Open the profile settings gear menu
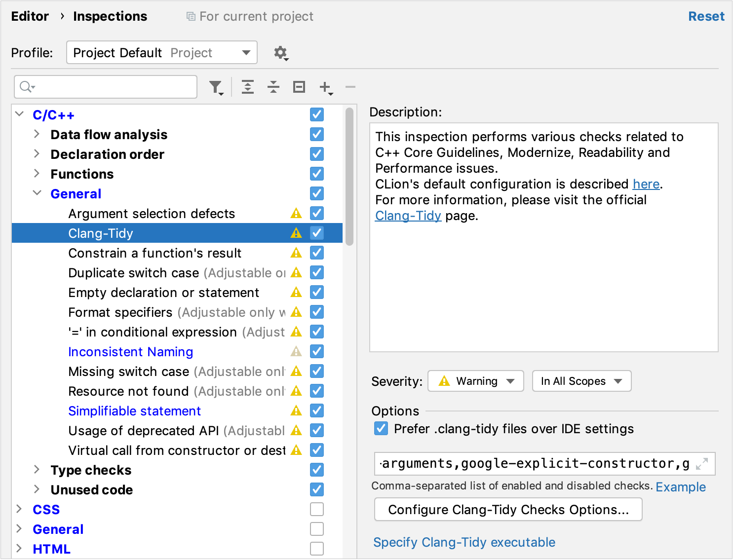The image size is (734, 560). tap(280, 52)
